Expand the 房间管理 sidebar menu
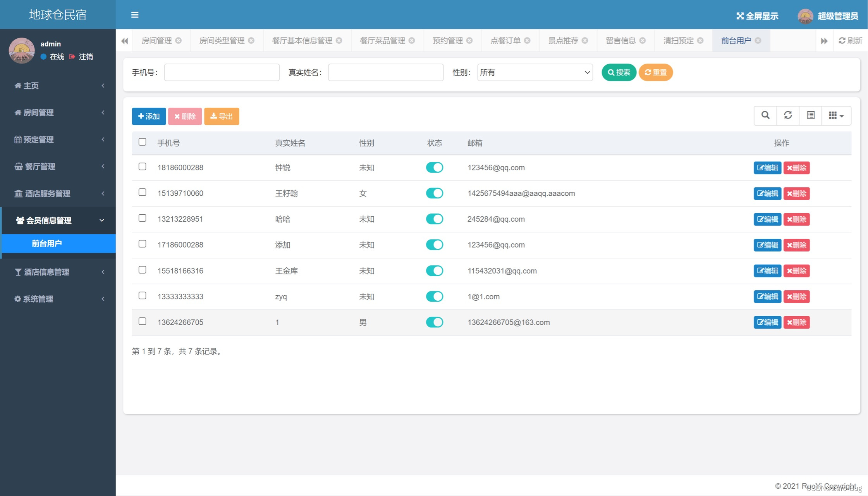The width and height of the screenshot is (868, 496). pyautogui.click(x=58, y=112)
